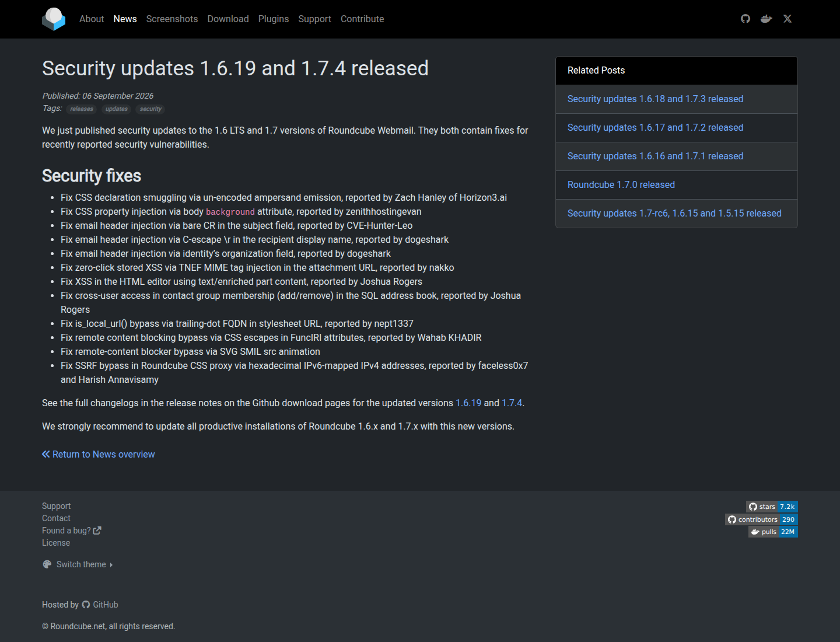This screenshot has height=642, width=840.
Task: Open the GitHub contributors badge
Action: [761, 519]
